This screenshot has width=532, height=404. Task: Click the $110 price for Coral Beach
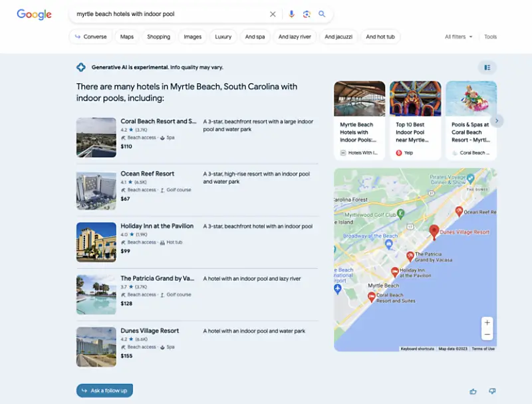[x=126, y=146]
